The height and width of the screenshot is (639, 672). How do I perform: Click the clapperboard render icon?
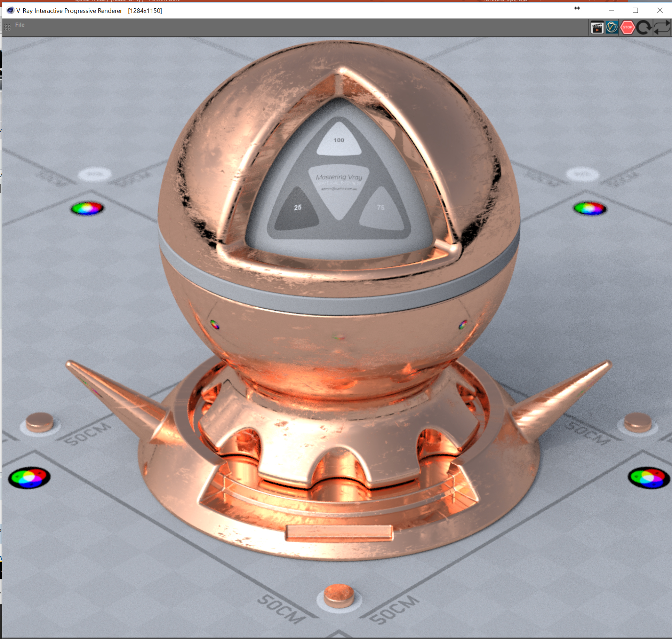[597, 28]
